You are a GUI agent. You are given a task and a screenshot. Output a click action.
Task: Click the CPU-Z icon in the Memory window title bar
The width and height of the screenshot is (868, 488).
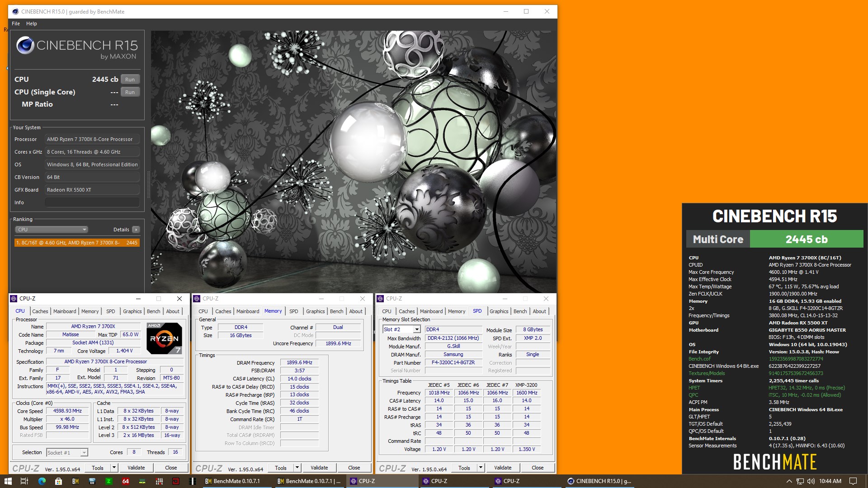(197, 299)
